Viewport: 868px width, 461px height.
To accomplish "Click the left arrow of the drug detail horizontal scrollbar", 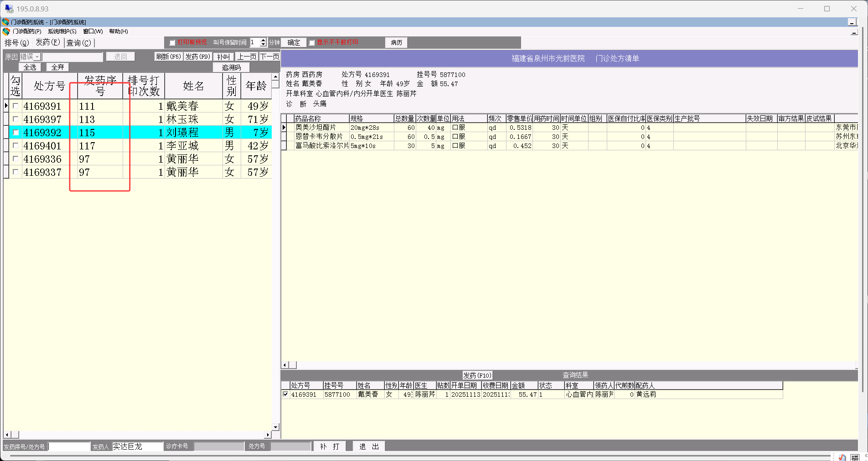I will tap(285, 365).
